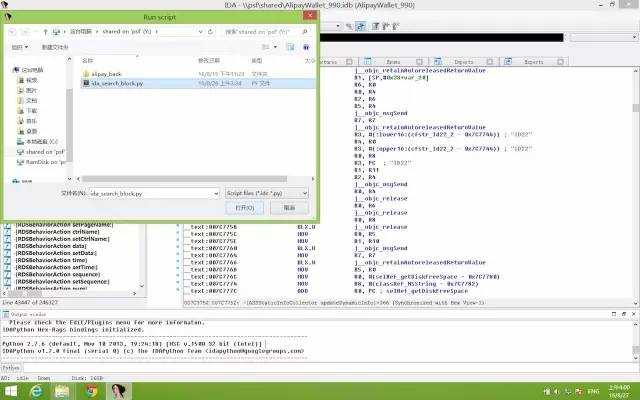Sort files by the Name column header
Screen dimensions: 640x400
tap(87, 60)
